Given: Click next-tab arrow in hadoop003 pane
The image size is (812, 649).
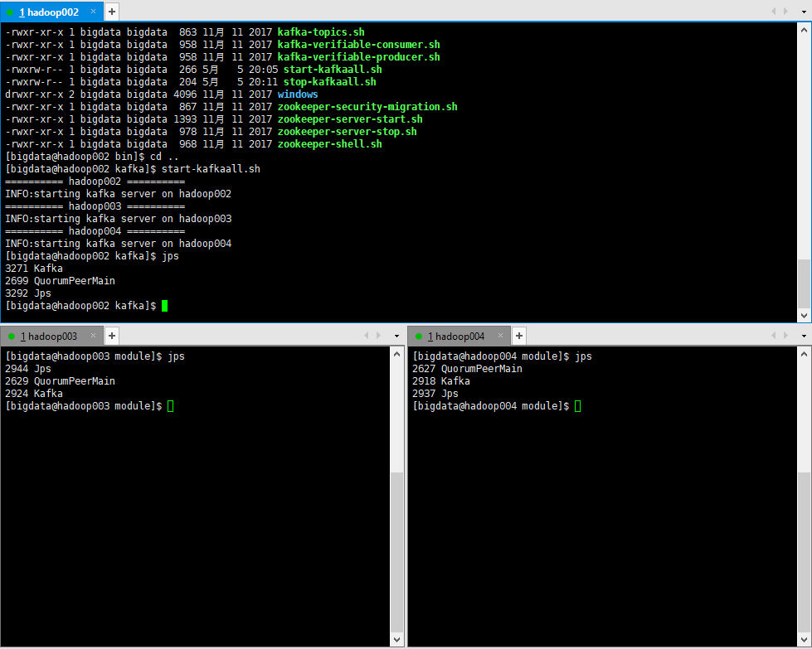Looking at the screenshot, I should coord(378,336).
